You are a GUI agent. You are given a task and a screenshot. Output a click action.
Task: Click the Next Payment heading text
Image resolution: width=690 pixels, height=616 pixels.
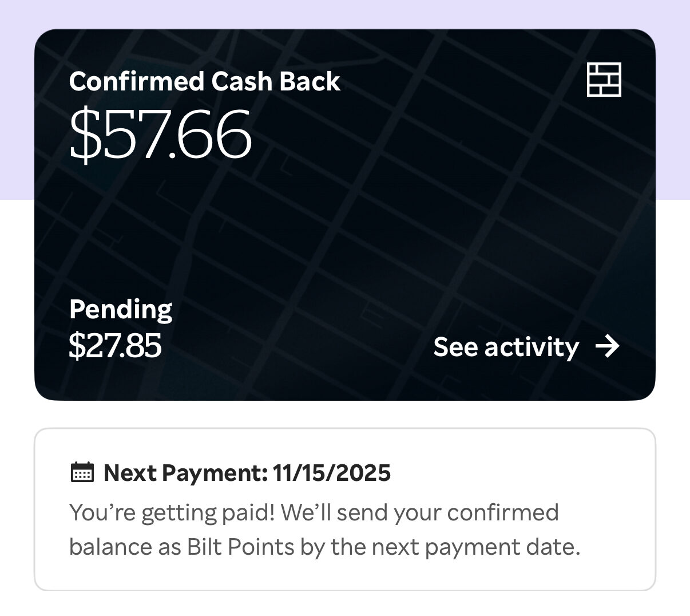(x=185, y=473)
